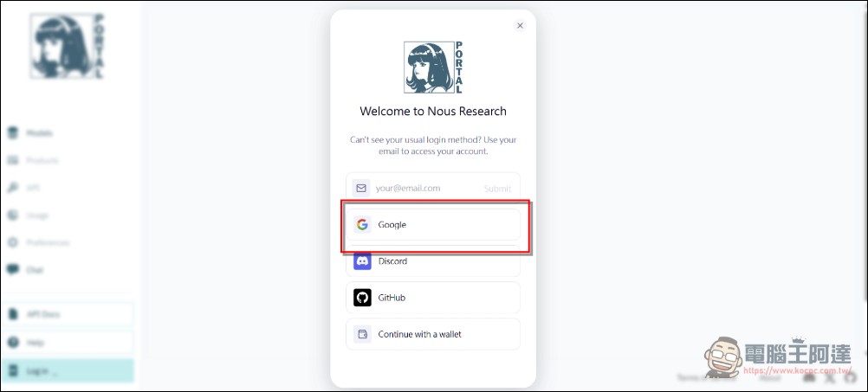Viewport: 868px width, 392px height.
Task: Open Chat in the left sidebar
Action: [35, 270]
